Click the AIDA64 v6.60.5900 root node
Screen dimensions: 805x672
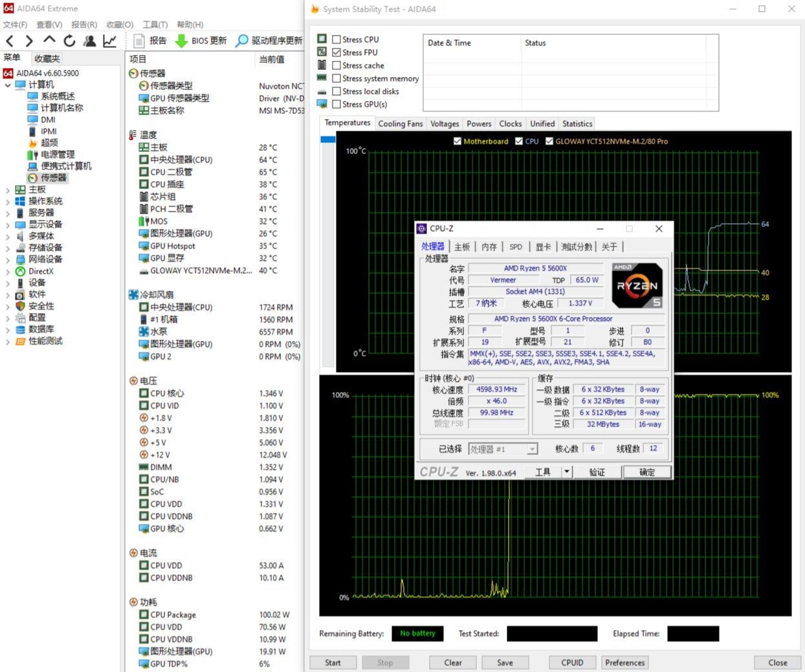pos(41,73)
